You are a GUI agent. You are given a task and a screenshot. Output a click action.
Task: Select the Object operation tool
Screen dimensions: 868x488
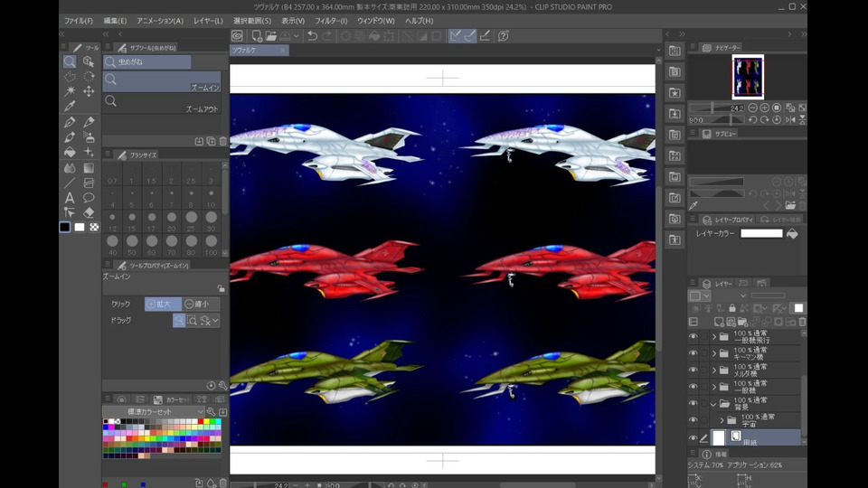pyautogui.click(x=89, y=61)
